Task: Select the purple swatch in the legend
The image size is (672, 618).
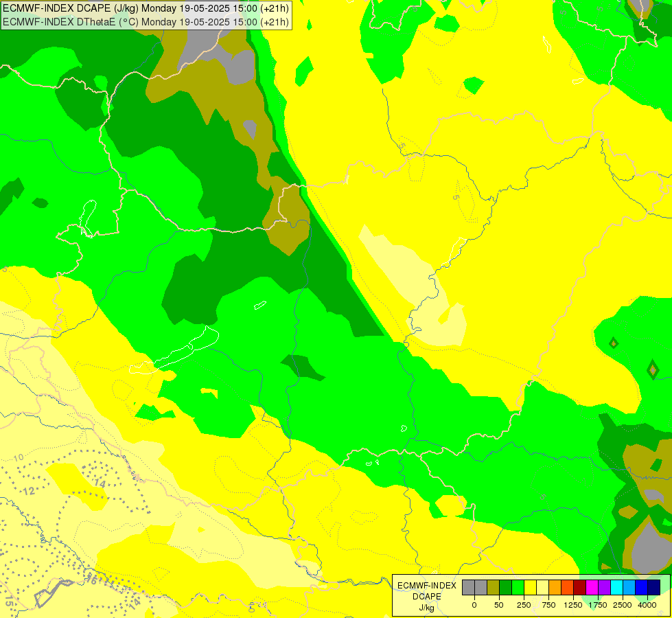Action: (604, 587)
